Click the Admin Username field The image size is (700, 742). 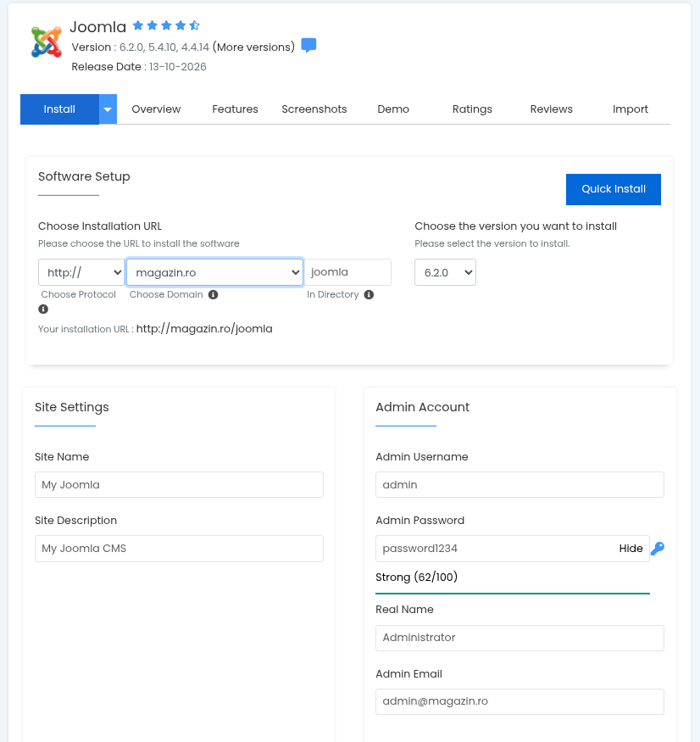519,484
